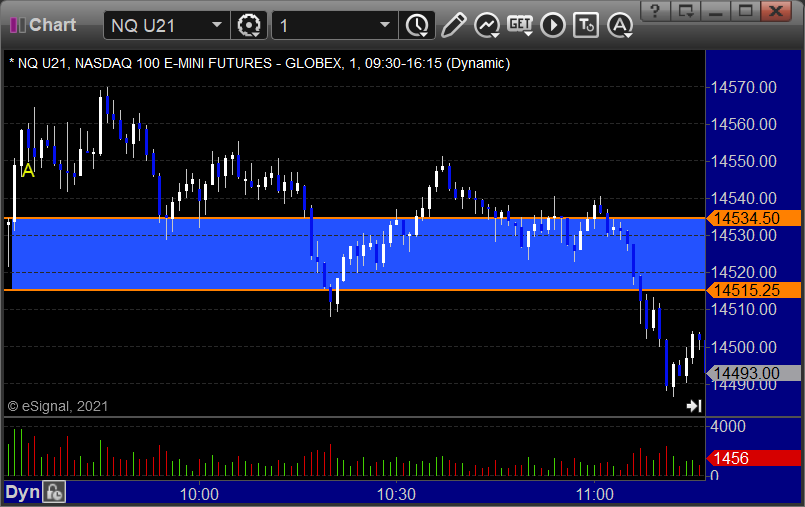Screen dimensions: 805x507
Task: Minimize the chart window
Action: 716,10
